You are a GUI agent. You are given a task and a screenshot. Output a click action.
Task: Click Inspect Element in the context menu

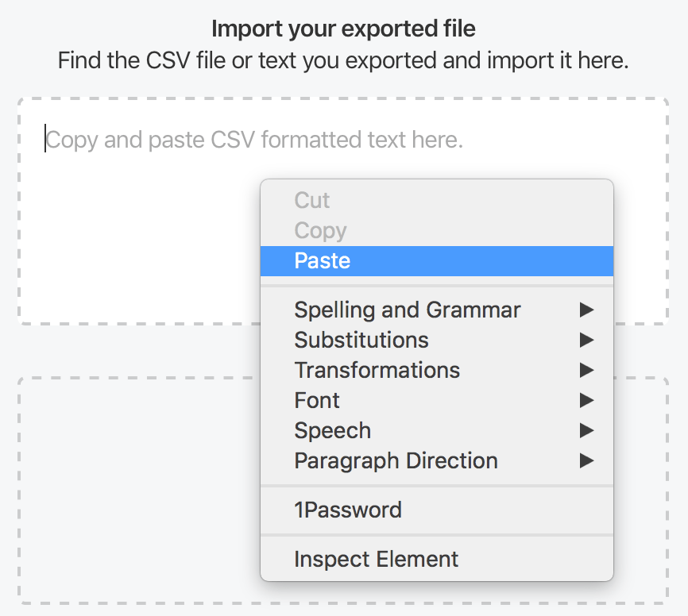[x=377, y=559]
